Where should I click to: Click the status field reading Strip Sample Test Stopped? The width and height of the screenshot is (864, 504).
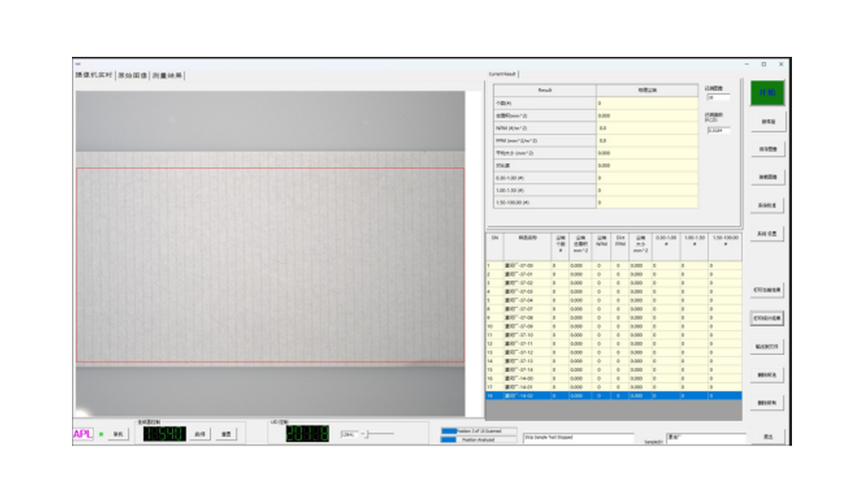[x=578, y=437]
